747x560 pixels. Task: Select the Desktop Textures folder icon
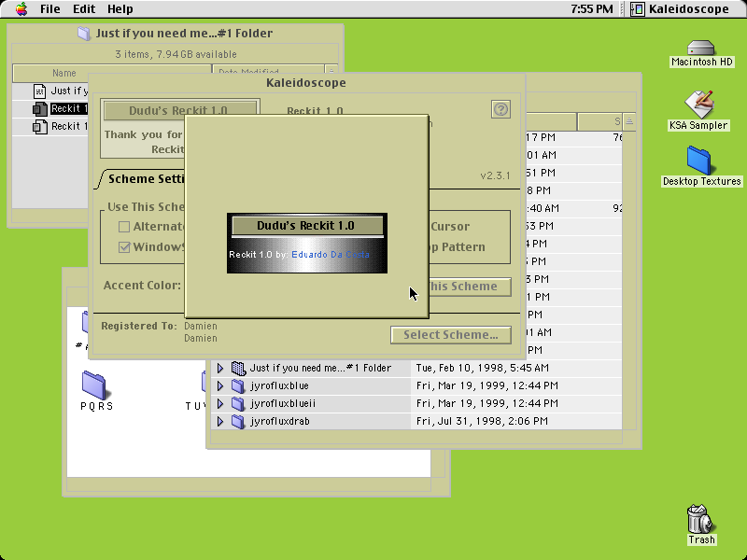(701, 167)
